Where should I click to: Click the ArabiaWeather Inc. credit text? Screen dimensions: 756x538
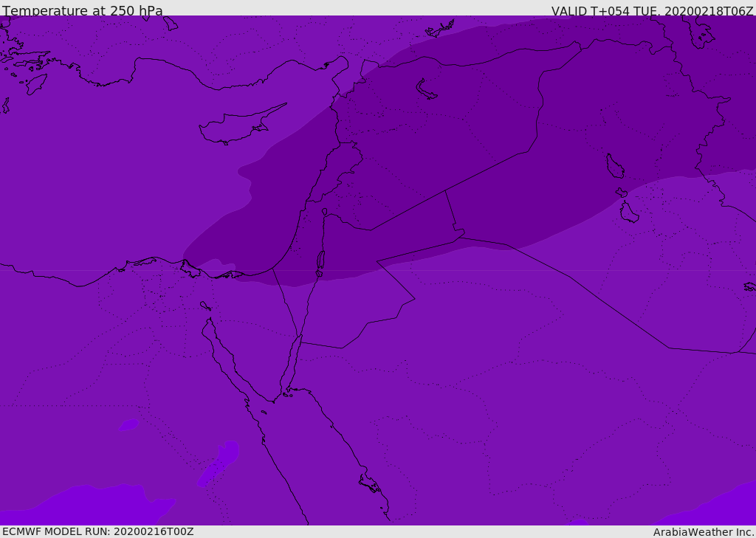(704, 532)
